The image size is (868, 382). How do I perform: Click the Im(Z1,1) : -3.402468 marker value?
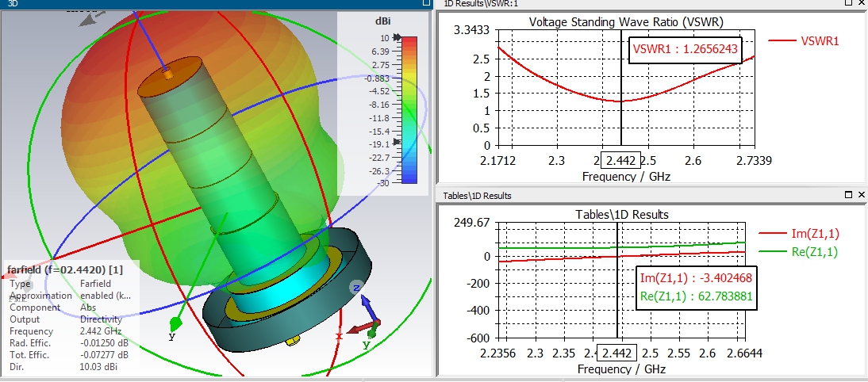pyautogui.click(x=696, y=278)
